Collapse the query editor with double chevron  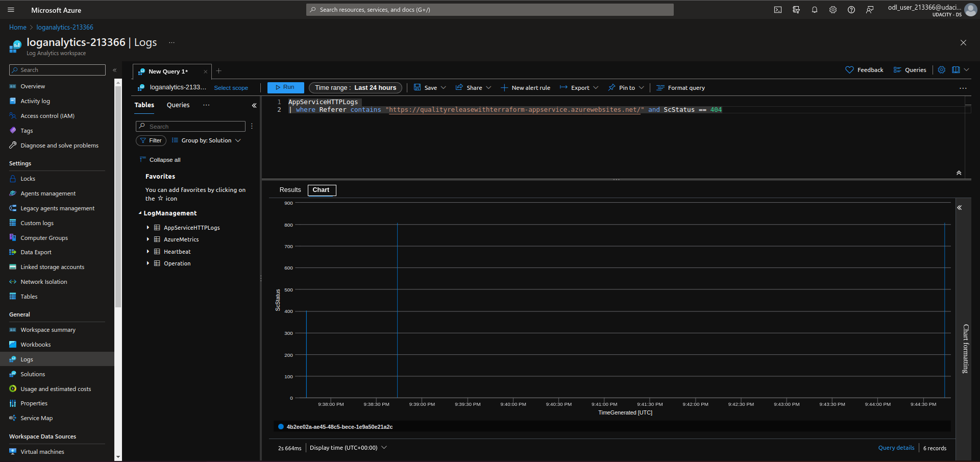tap(959, 173)
